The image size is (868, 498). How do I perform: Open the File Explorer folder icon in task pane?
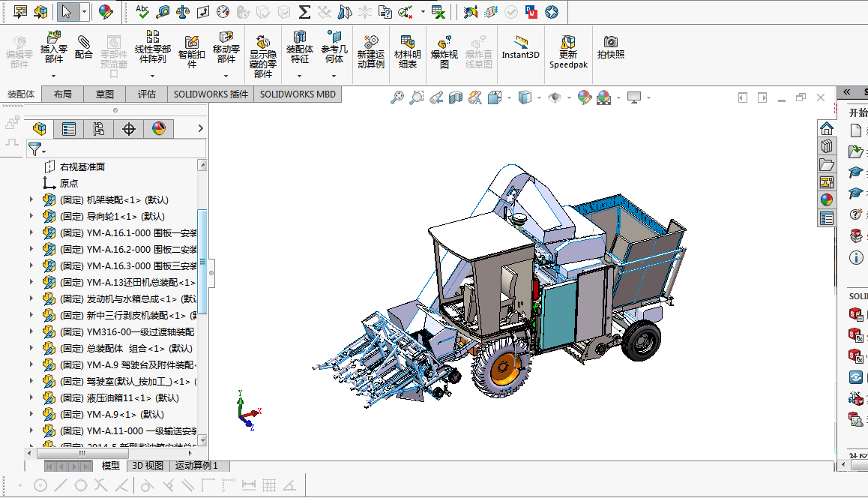[827, 164]
